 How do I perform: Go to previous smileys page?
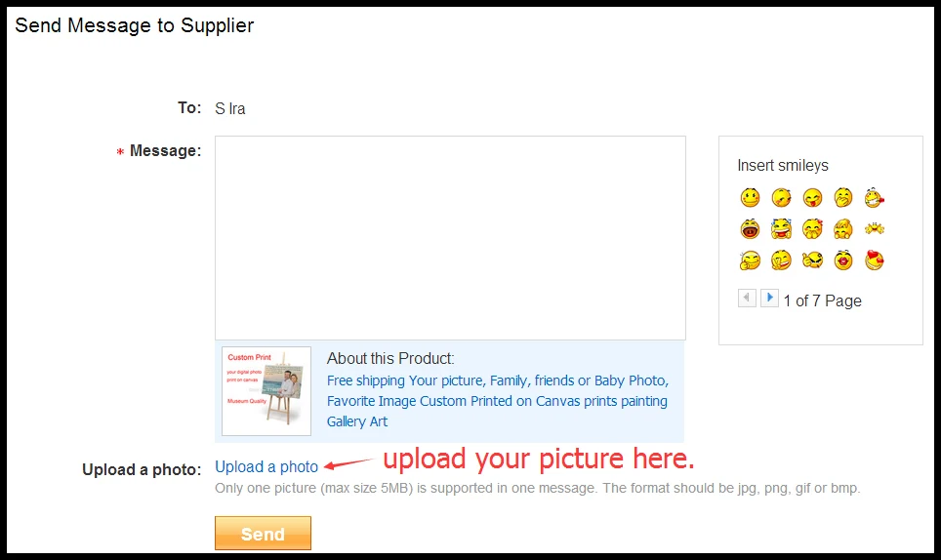click(747, 298)
